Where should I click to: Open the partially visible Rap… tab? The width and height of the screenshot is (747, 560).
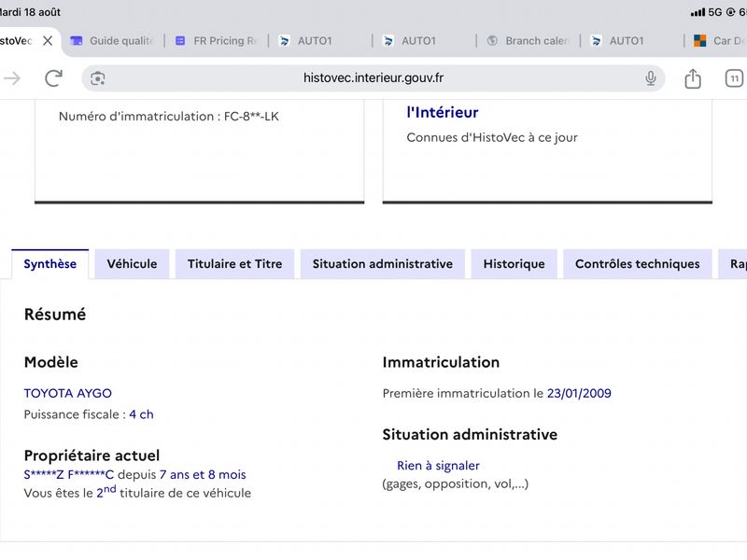click(x=734, y=264)
